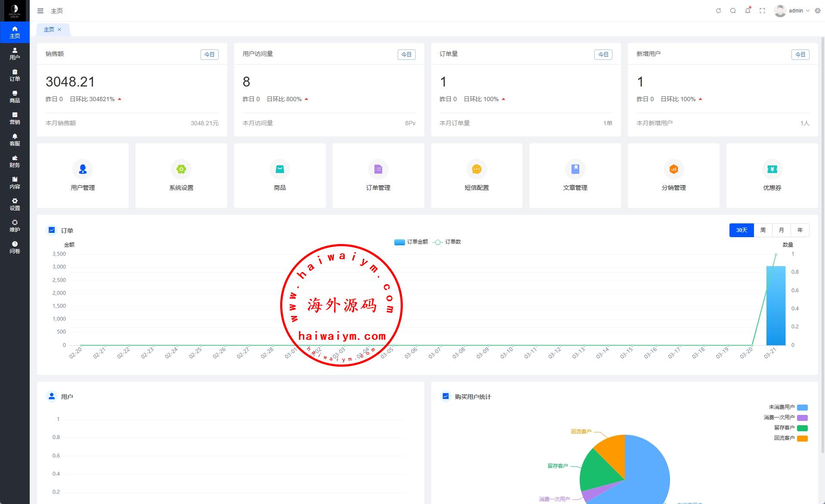Open the 短信配置 chat bubble icon
The width and height of the screenshot is (825, 504).
pyautogui.click(x=476, y=170)
